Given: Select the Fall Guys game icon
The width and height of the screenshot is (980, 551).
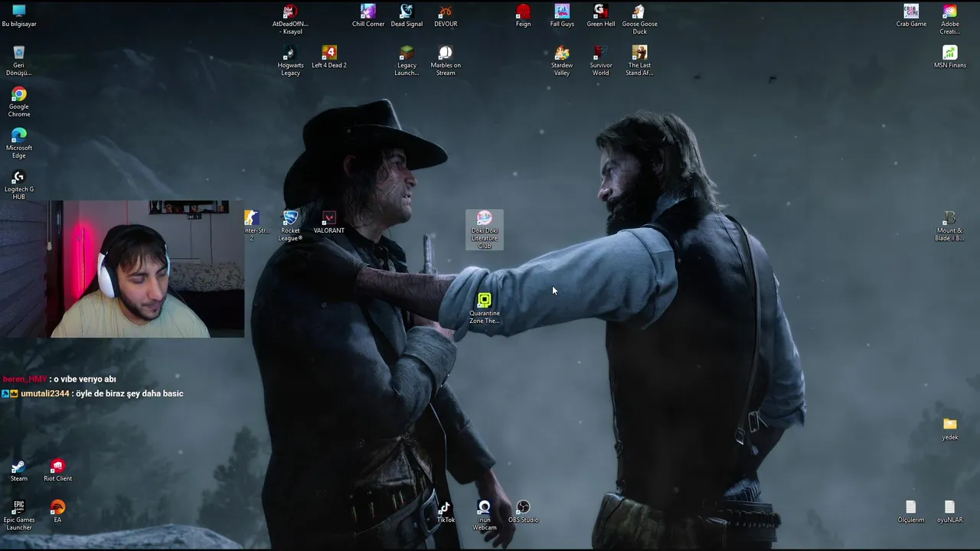Looking at the screenshot, I should (x=562, y=16).
